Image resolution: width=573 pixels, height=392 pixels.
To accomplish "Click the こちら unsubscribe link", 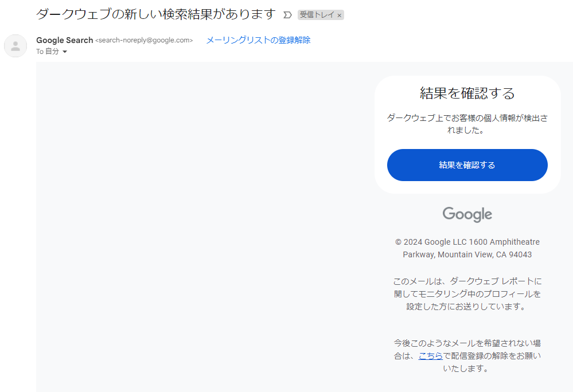I will 430,356.
